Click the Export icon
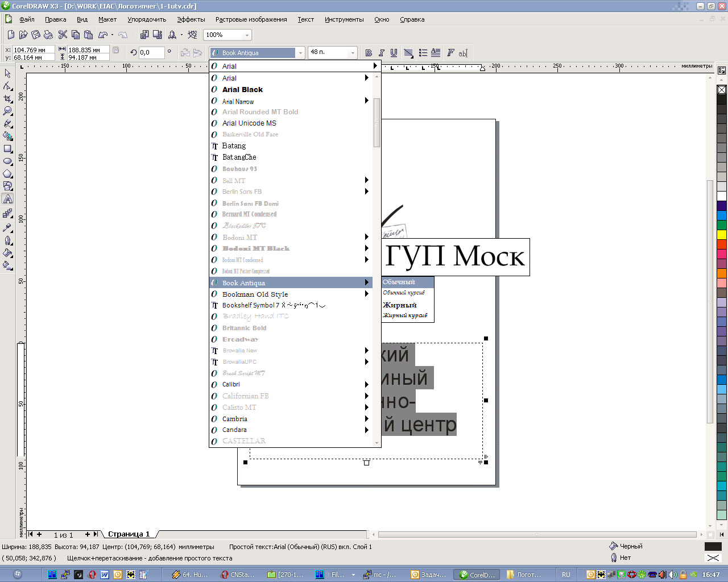 [x=157, y=35]
